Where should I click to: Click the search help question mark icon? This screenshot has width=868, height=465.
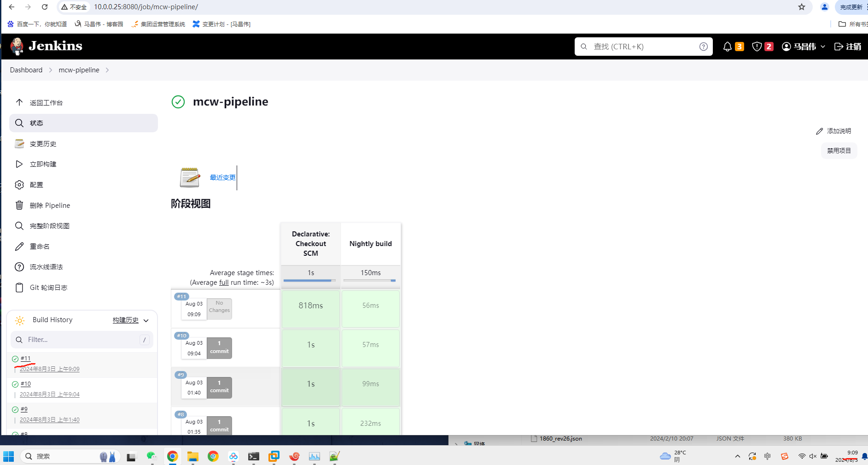pyautogui.click(x=704, y=47)
